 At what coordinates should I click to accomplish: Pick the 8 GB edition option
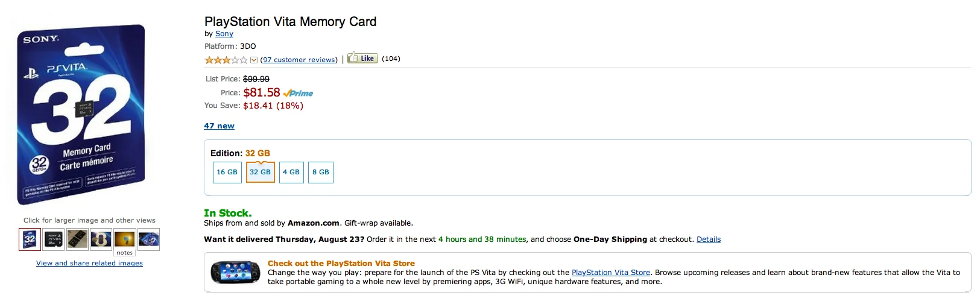321,172
